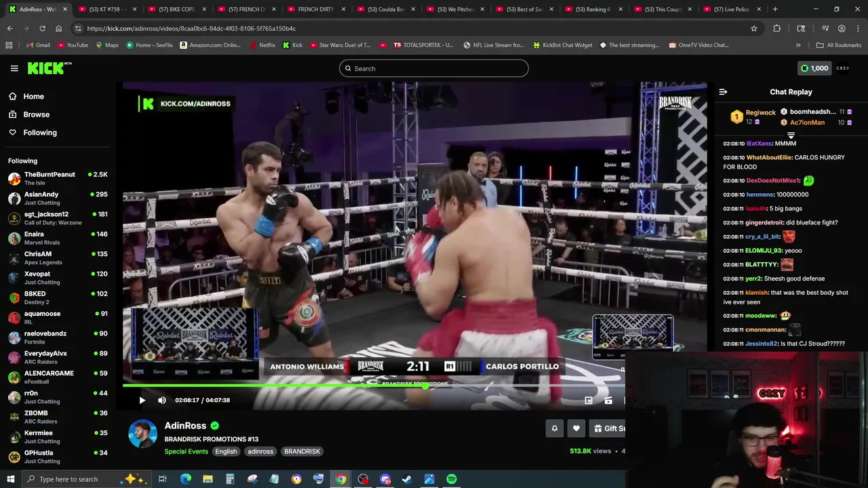Toggle theater mode in video controls
Viewport: 868px width, 488px height.
[x=608, y=401]
